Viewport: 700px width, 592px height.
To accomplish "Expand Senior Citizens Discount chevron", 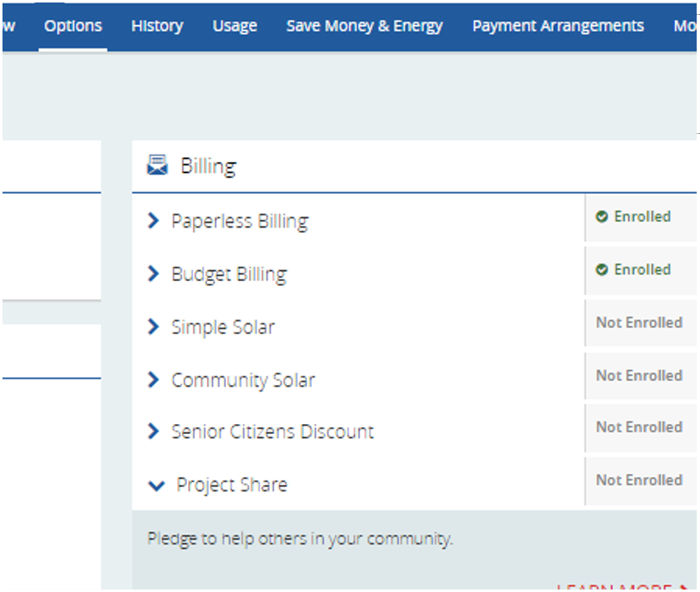I will tap(153, 432).
